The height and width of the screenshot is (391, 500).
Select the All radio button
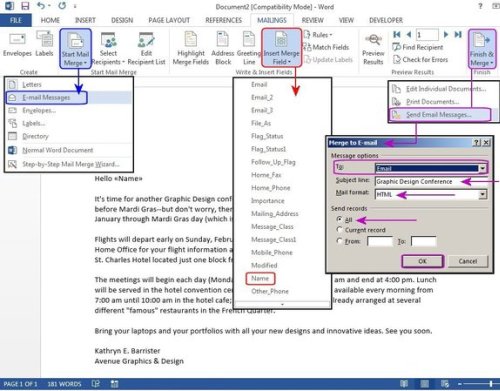pos(339,219)
